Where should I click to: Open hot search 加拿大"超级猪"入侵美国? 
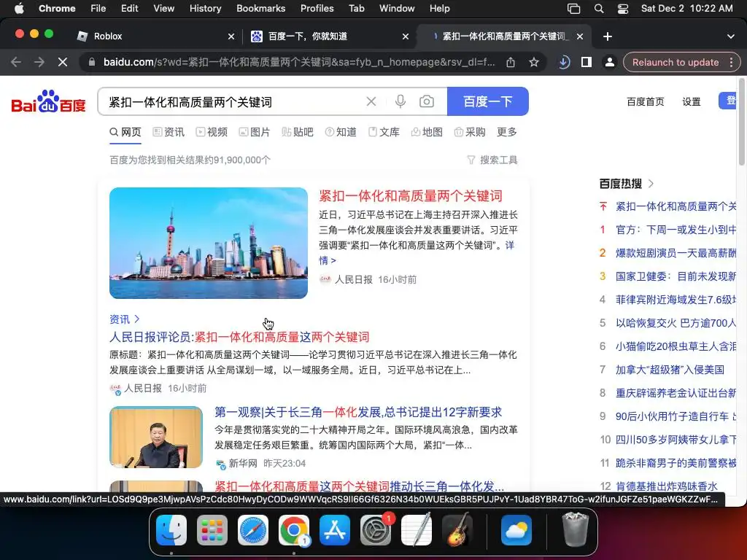point(670,370)
